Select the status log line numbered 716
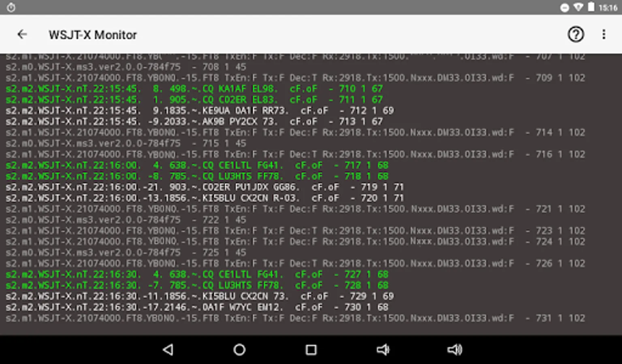This screenshot has width=622, height=364. (x=295, y=154)
